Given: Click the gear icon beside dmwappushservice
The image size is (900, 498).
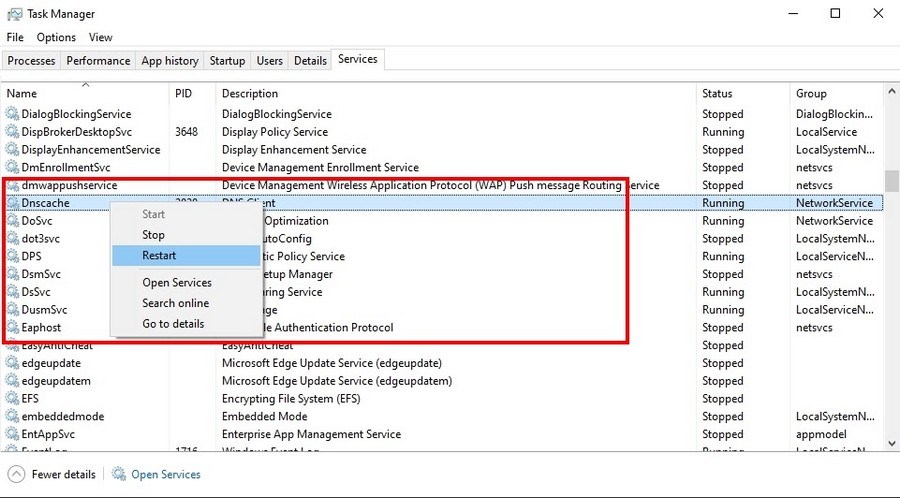Looking at the screenshot, I should click(12, 185).
